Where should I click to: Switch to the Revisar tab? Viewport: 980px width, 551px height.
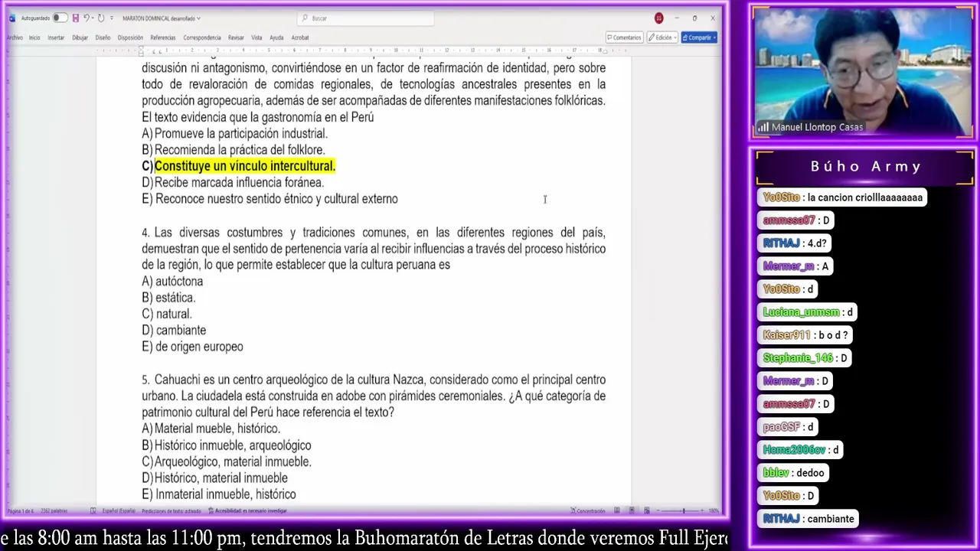236,37
